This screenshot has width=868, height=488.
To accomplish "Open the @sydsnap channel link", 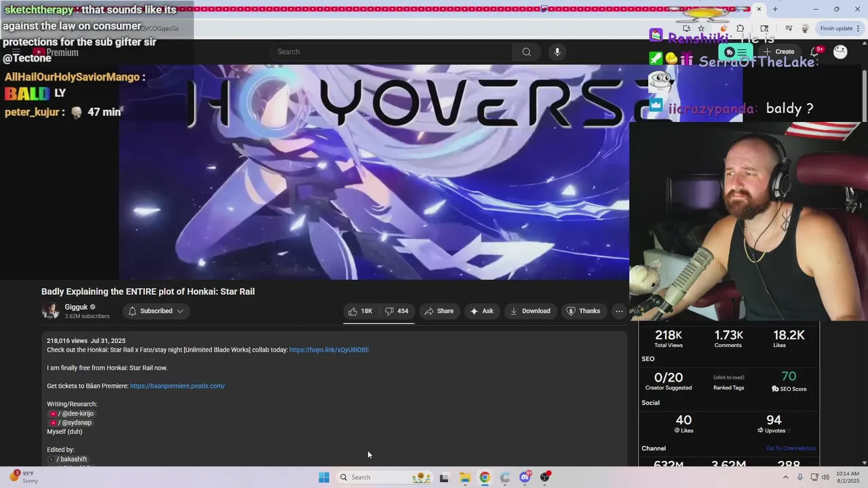I will click(70, 422).
